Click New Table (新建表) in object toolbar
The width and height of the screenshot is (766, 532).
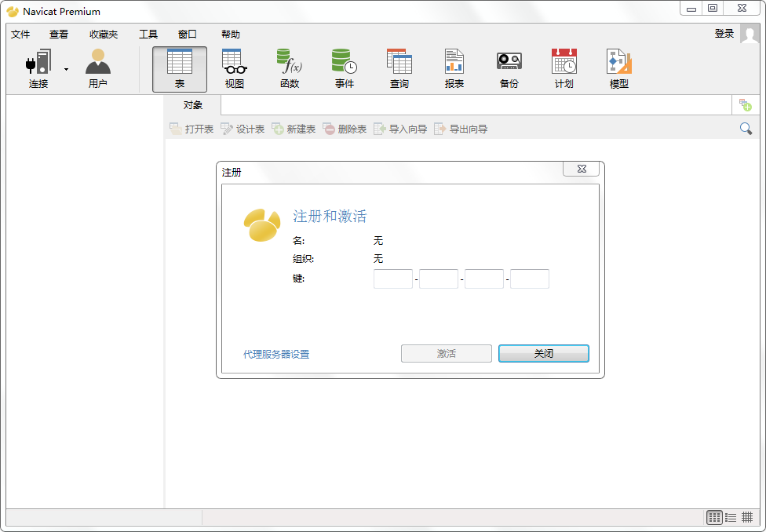294,129
